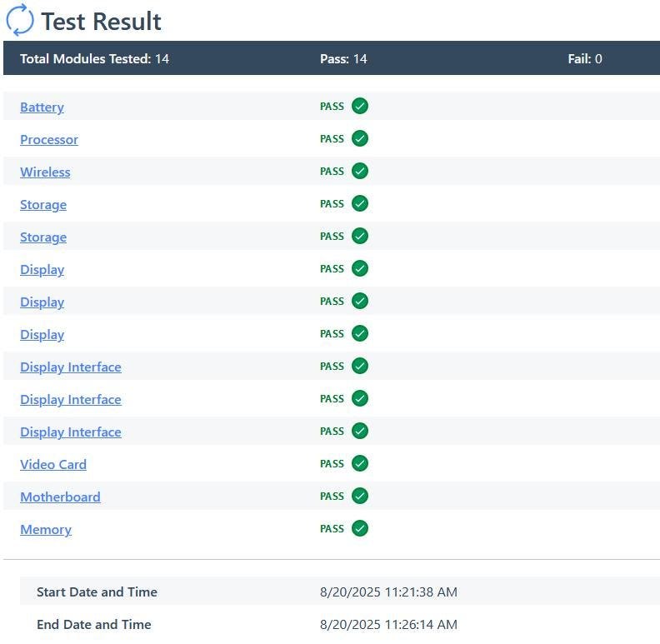Click the 'Start Date and Time' label
Screen dimensions: 660x644
pos(97,592)
